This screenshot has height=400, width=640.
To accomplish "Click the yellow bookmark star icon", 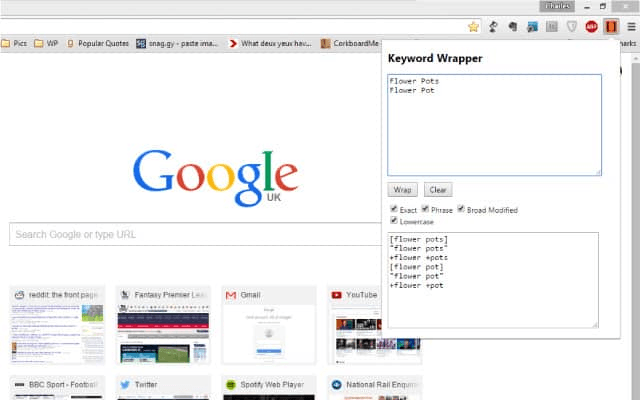I will coord(473,27).
